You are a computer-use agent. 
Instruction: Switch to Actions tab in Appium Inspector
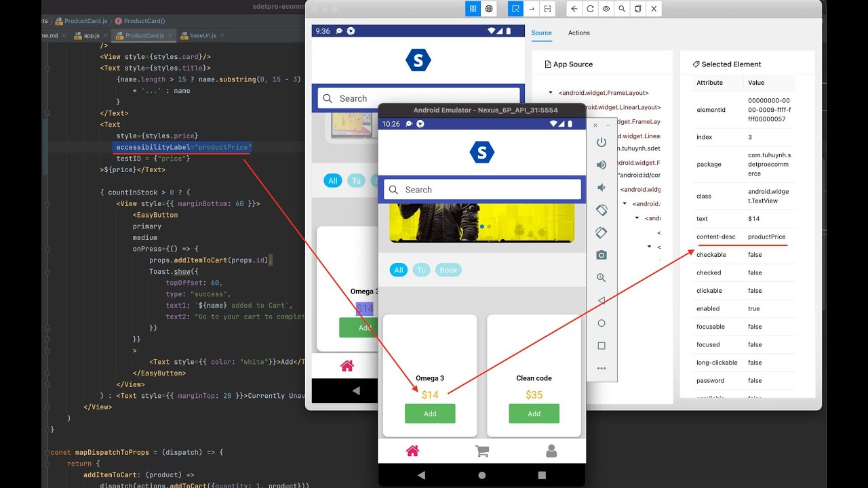click(x=579, y=33)
